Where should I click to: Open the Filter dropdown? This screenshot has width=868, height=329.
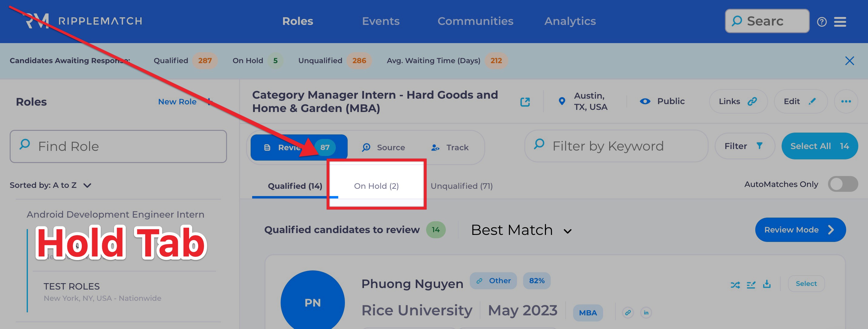[744, 146]
